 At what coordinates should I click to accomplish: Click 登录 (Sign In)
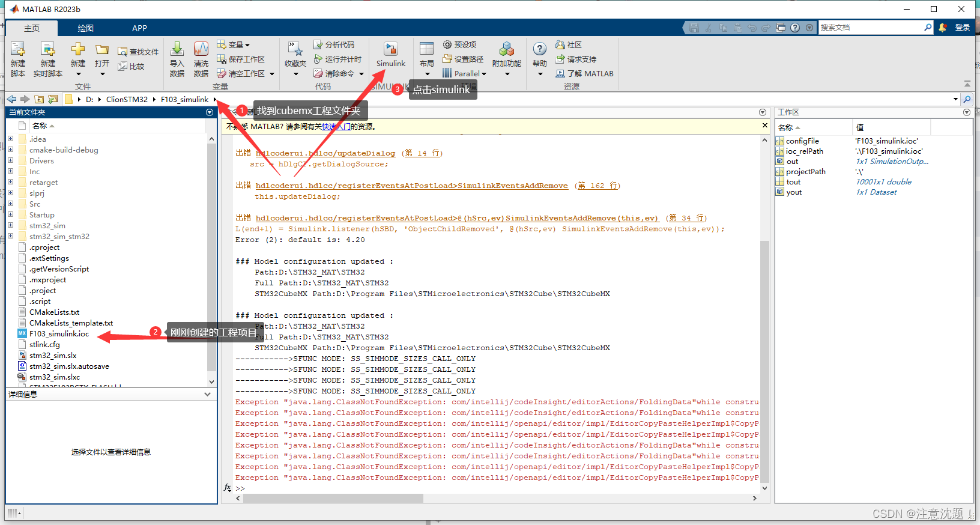tap(963, 28)
